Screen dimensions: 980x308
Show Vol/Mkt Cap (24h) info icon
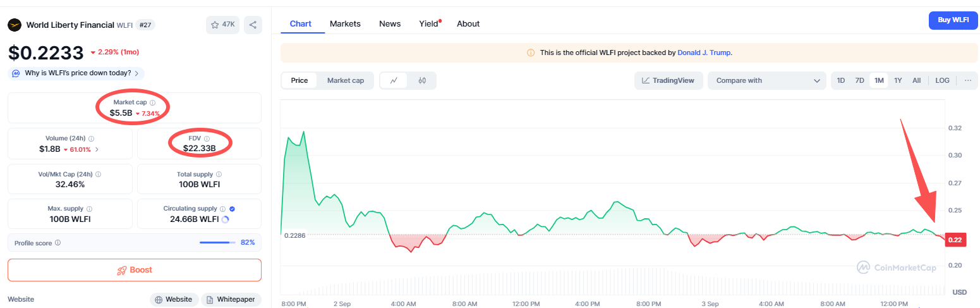point(97,173)
